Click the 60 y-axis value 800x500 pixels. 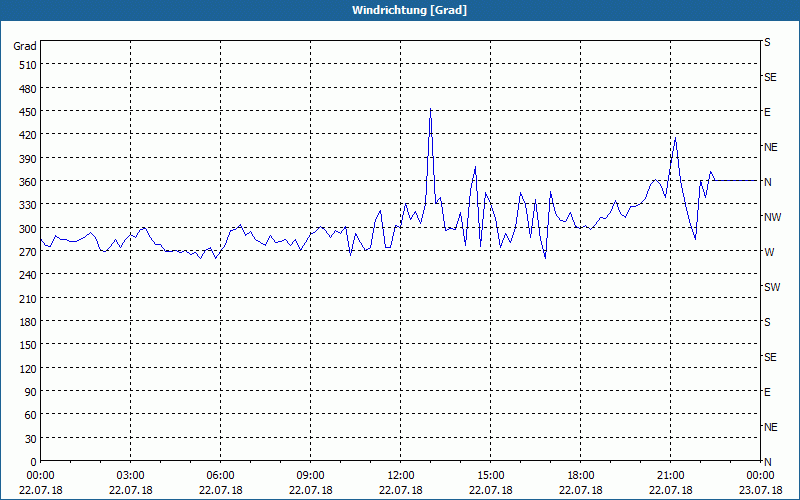31,415
